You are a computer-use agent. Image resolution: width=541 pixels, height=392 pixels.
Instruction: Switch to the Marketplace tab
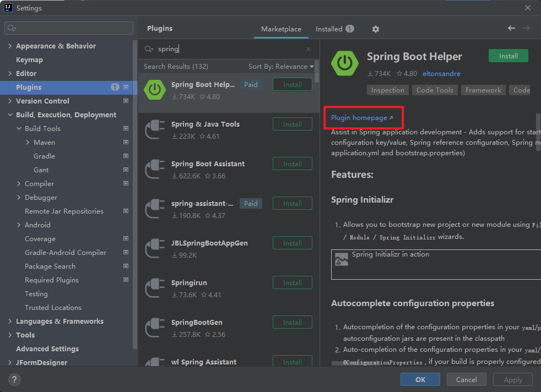pos(281,29)
